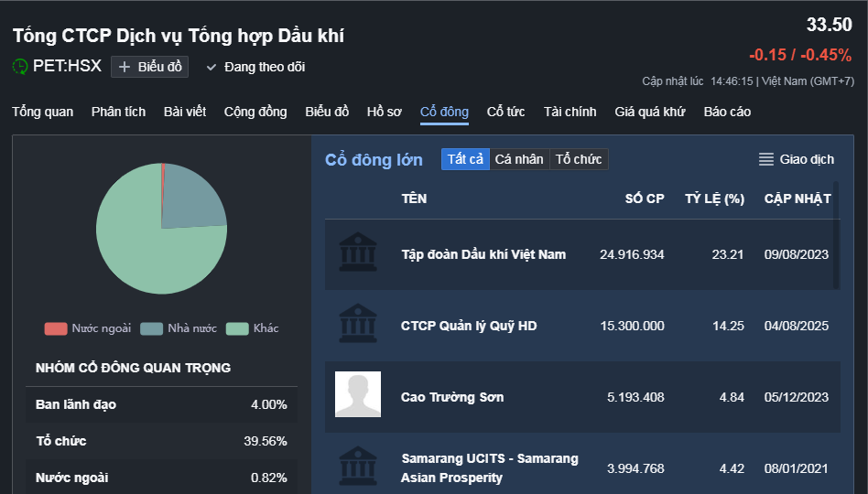
Task: Click Cao Trường Sơn's avatar picture
Action: click(x=358, y=395)
